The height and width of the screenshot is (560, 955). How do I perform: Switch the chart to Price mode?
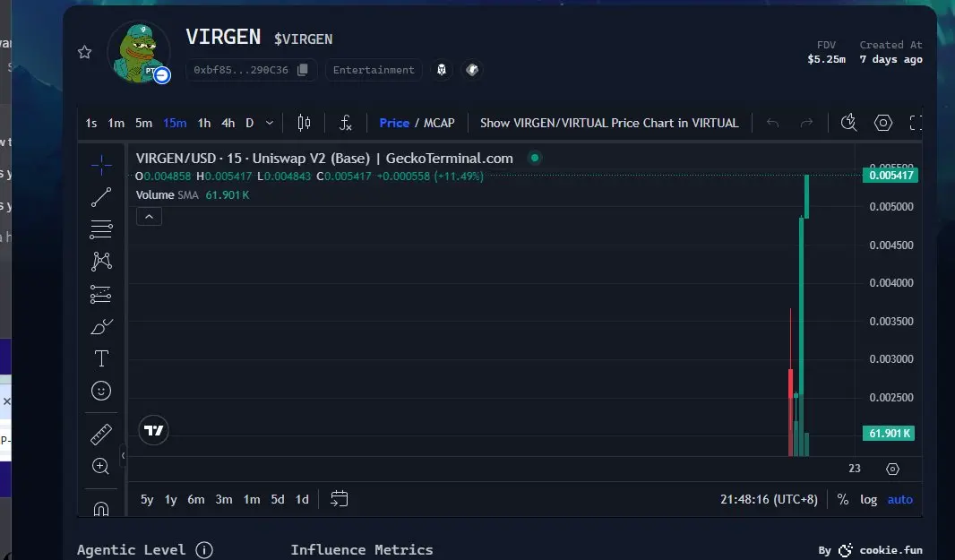click(x=394, y=123)
